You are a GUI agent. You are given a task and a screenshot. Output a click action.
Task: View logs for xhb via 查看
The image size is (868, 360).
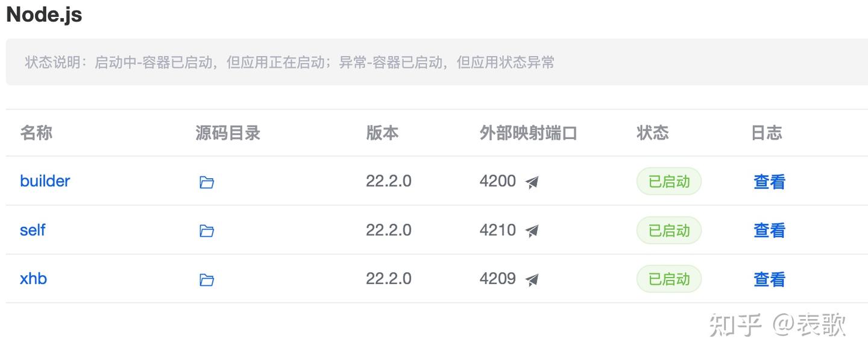click(769, 279)
